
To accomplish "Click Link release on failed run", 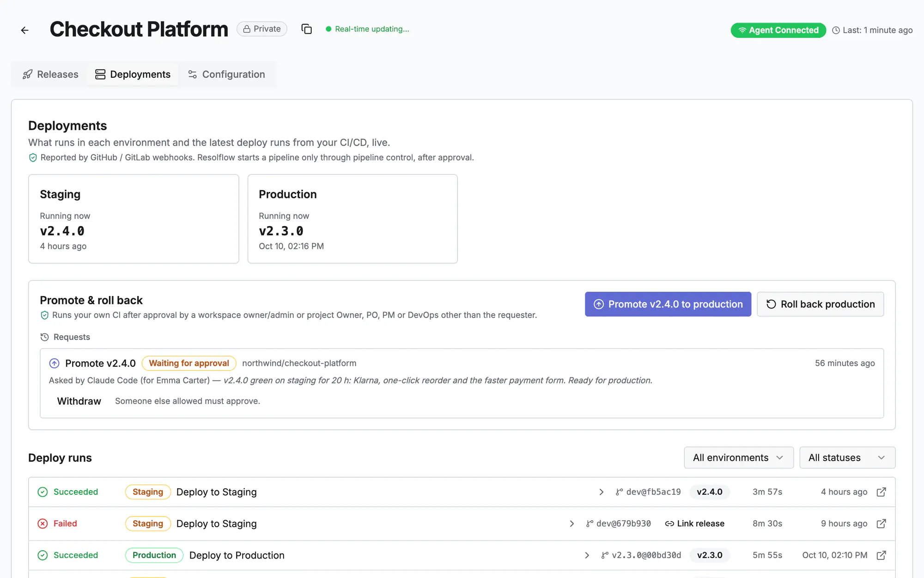I will [x=694, y=523].
